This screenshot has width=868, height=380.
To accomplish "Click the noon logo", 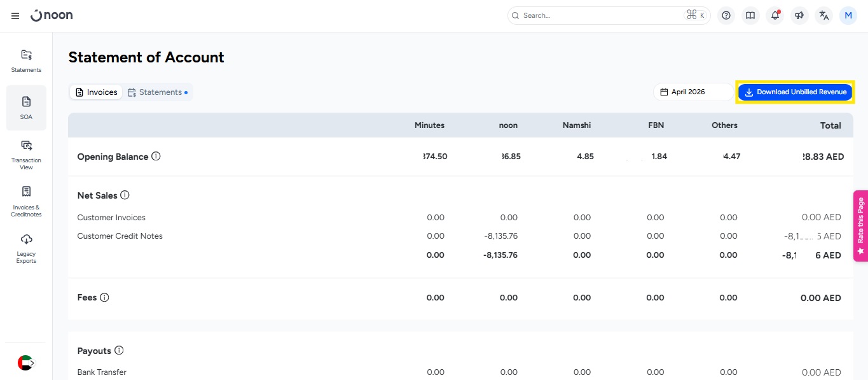I will click(x=52, y=15).
